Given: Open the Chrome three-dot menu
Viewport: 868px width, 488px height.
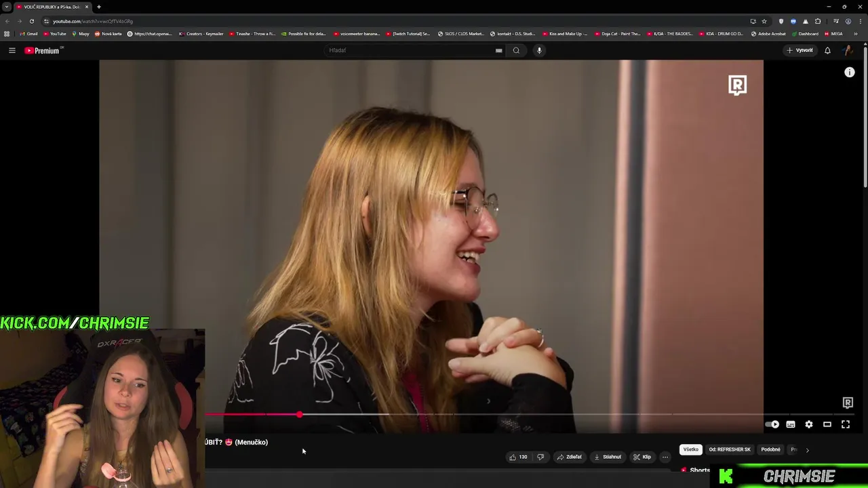Looking at the screenshot, I should coord(860,21).
